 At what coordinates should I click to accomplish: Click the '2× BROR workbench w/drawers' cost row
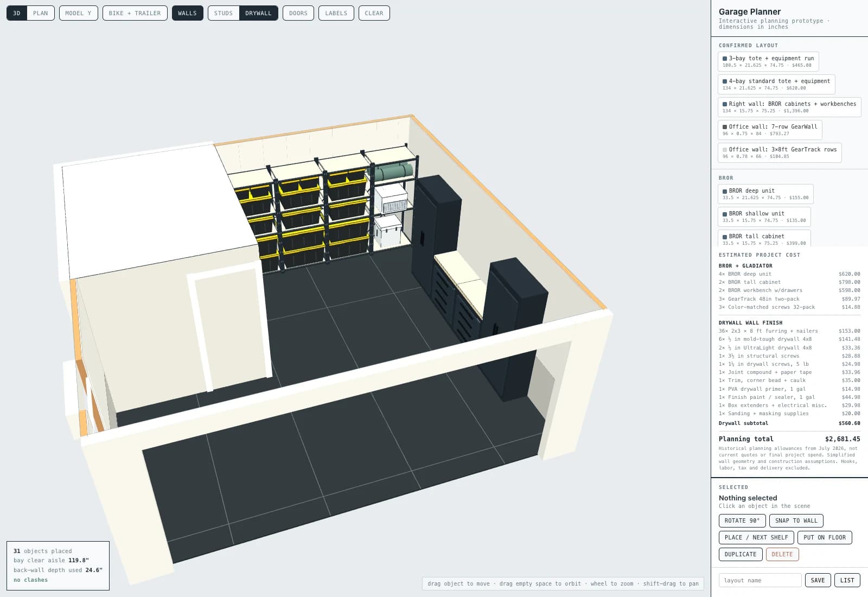tap(789, 290)
